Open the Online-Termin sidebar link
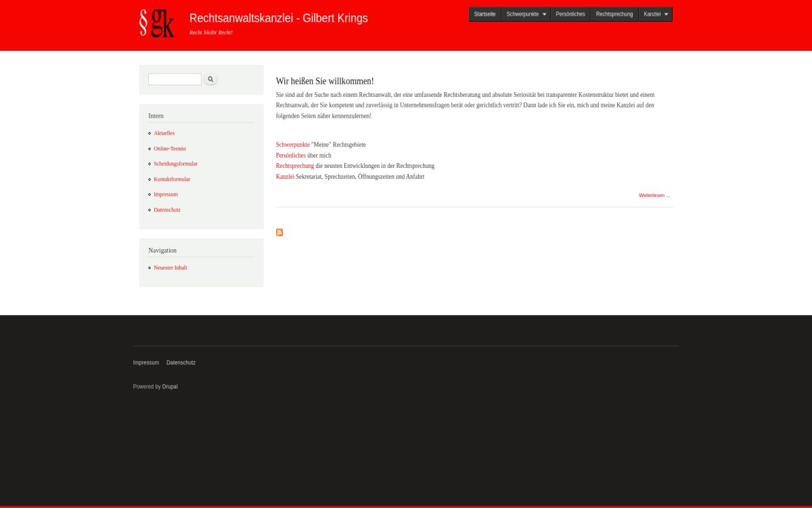 click(169, 149)
